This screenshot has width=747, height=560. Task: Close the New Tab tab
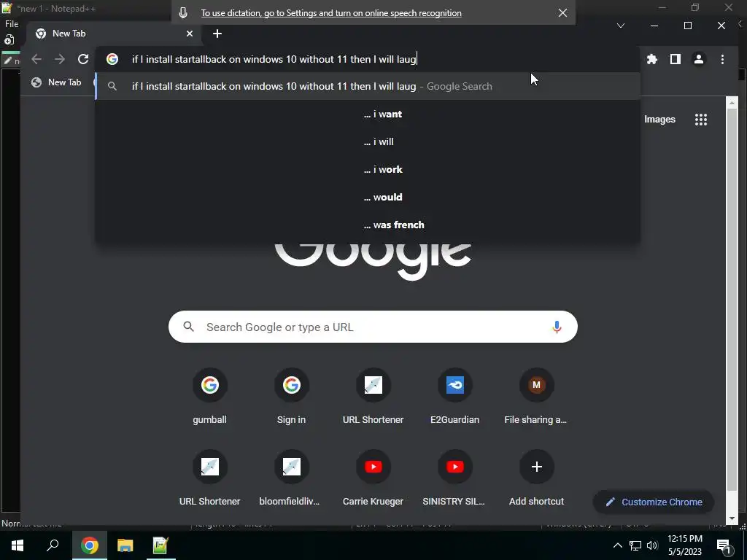pos(190,34)
